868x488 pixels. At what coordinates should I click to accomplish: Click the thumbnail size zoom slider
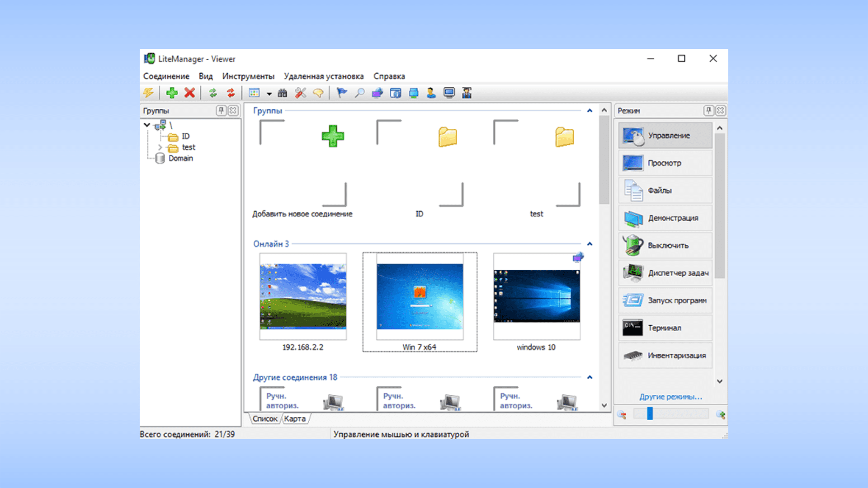(x=650, y=413)
